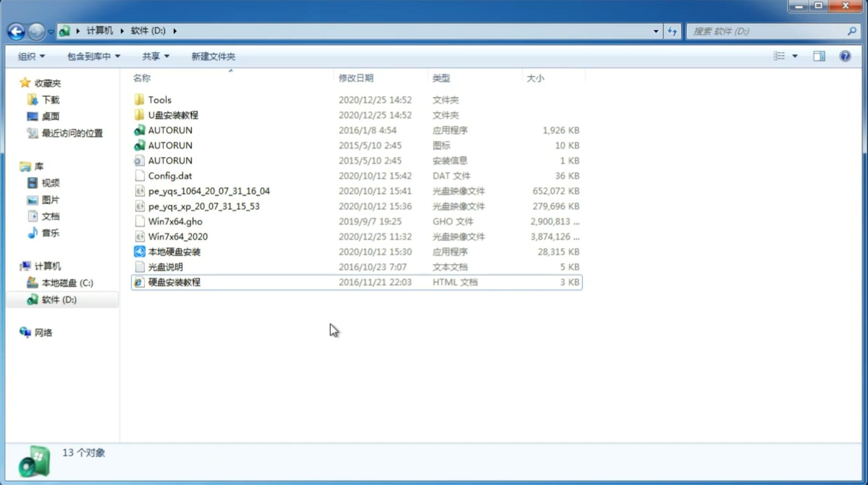Image resolution: width=868 pixels, height=485 pixels.
Task: Open pe_yqs_xp disc image file
Action: pos(204,206)
